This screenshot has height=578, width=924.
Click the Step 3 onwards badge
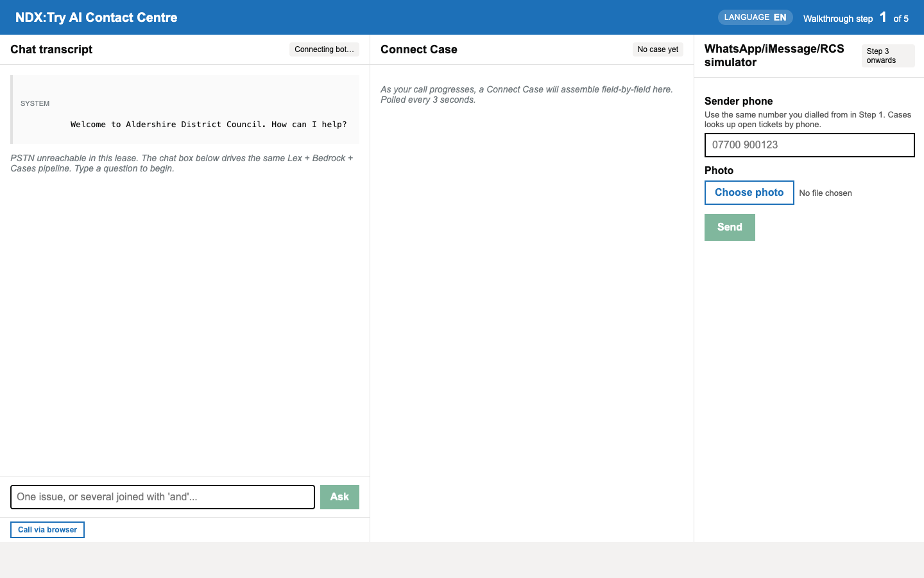[888, 56]
